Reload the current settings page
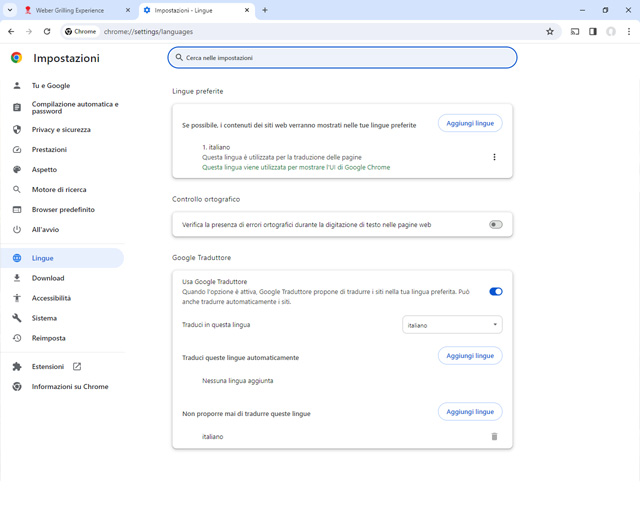Screen dimensions: 640x512 pyautogui.click(x=47, y=31)
